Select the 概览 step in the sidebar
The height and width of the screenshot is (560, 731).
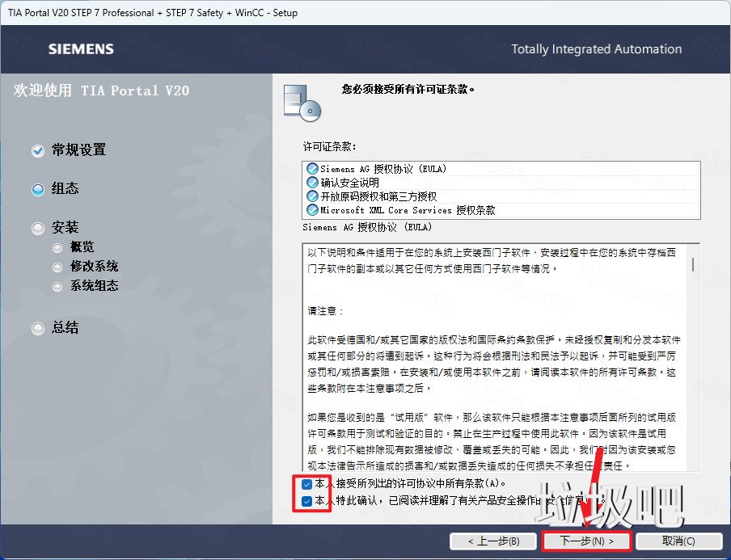[82, 246]
